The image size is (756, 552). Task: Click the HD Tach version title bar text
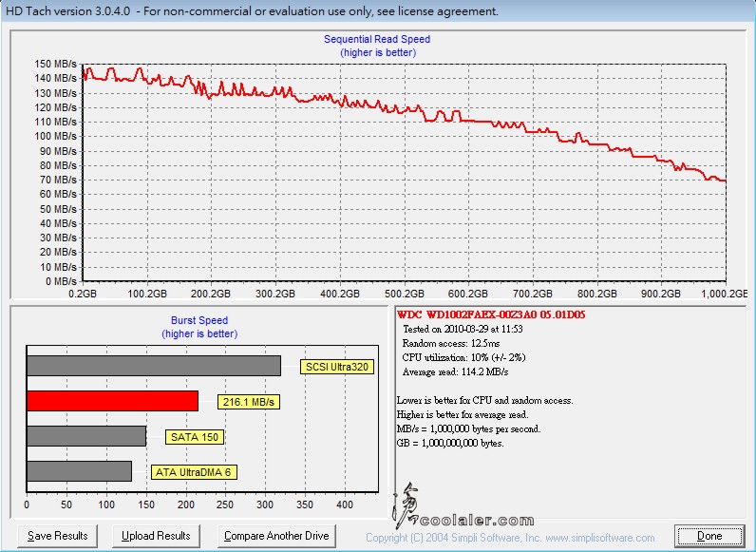click(253, 11)
